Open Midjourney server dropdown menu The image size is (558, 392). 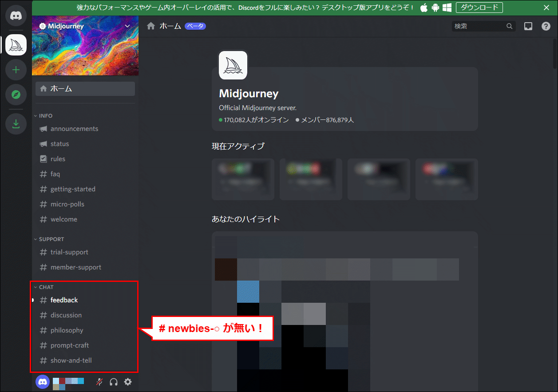127,26
